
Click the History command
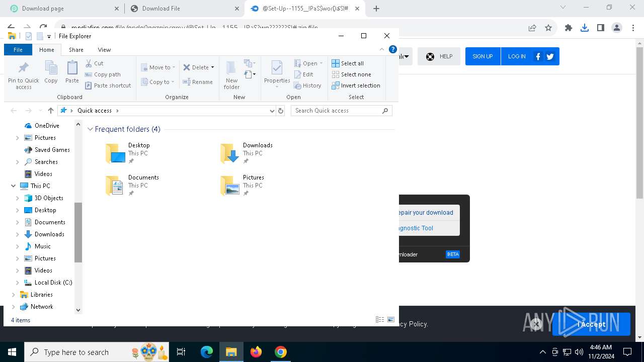[307, 85]
